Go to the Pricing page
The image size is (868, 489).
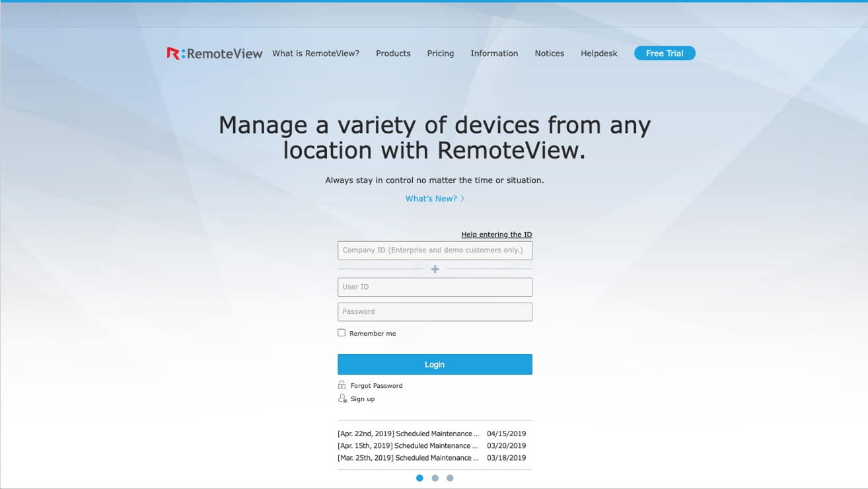[x=441, y=54]
